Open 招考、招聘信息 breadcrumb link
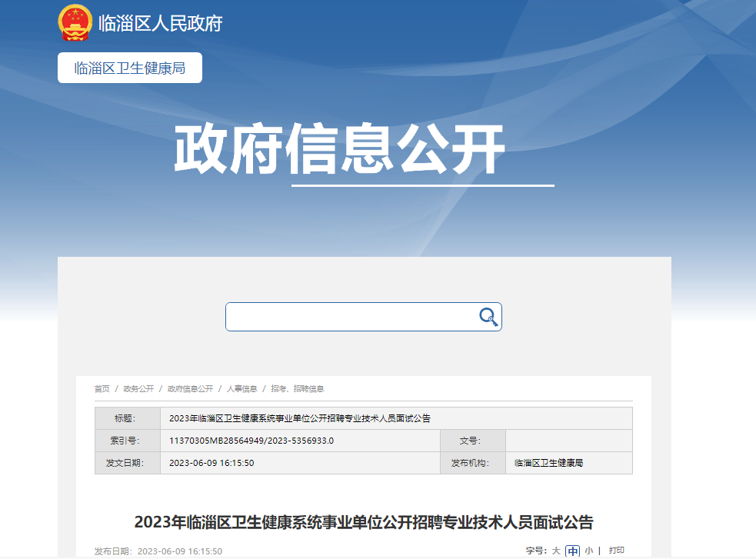This screenshot has height=559, width=756. point(297,389)
